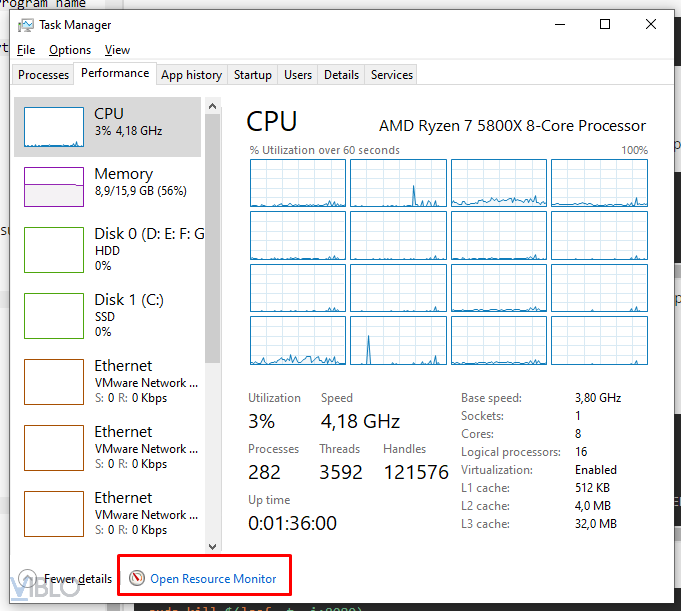Switch to the Processes tab

[43, 75]
